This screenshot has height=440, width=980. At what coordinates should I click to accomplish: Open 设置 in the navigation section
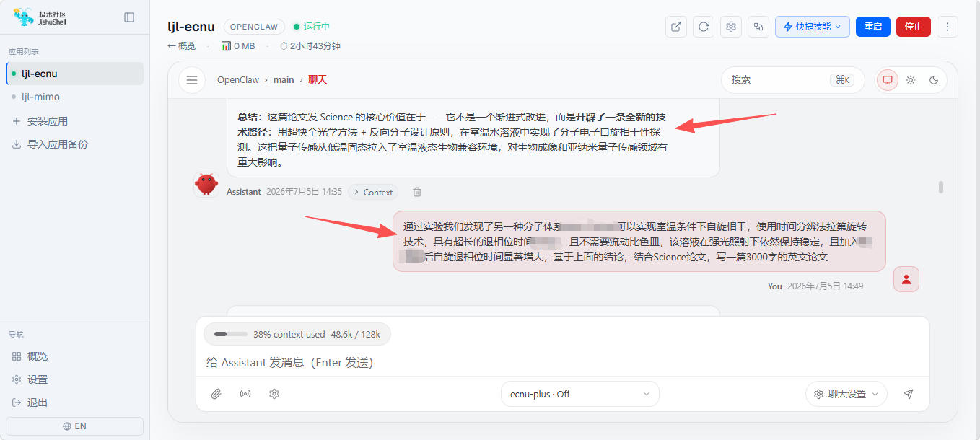[38, 379]
